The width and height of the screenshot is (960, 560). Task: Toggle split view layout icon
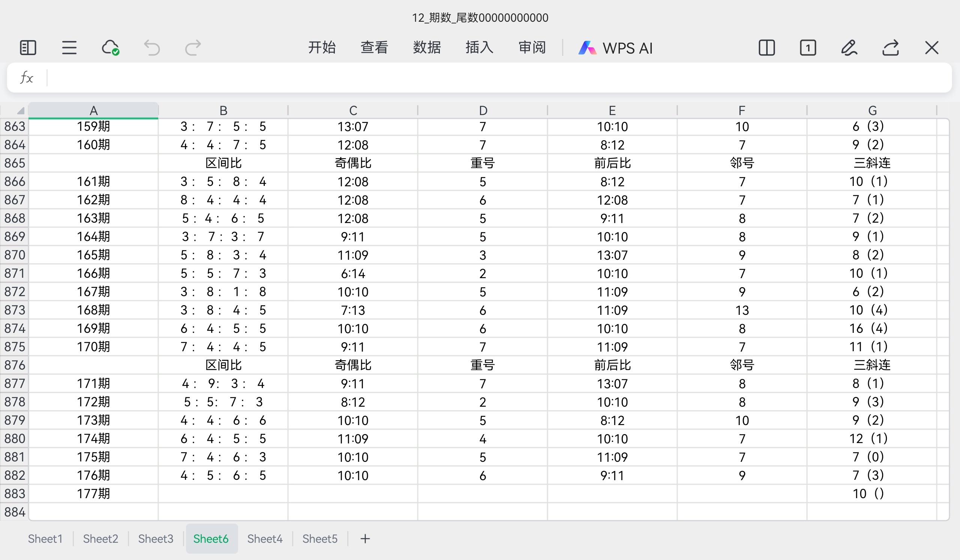click(766, 48)
